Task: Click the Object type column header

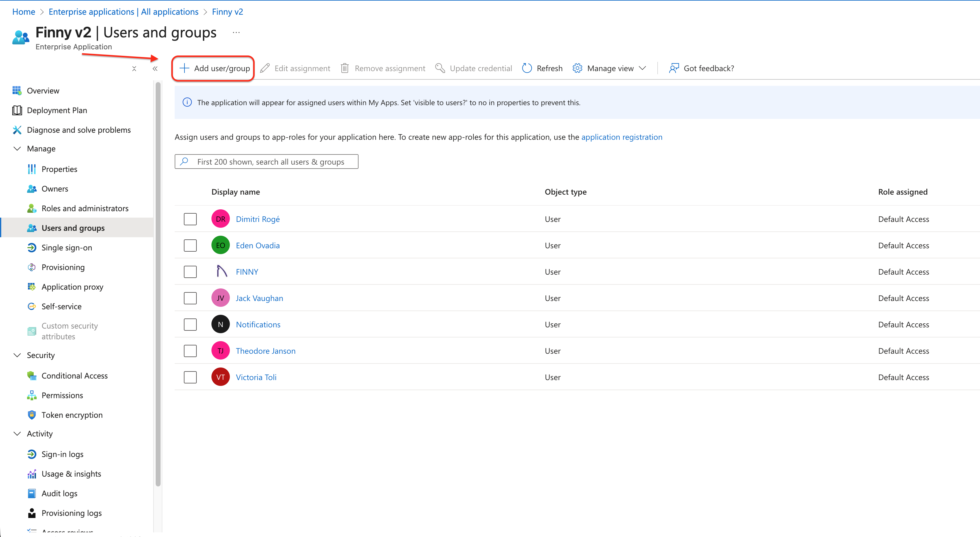Action: pos(565,192)
